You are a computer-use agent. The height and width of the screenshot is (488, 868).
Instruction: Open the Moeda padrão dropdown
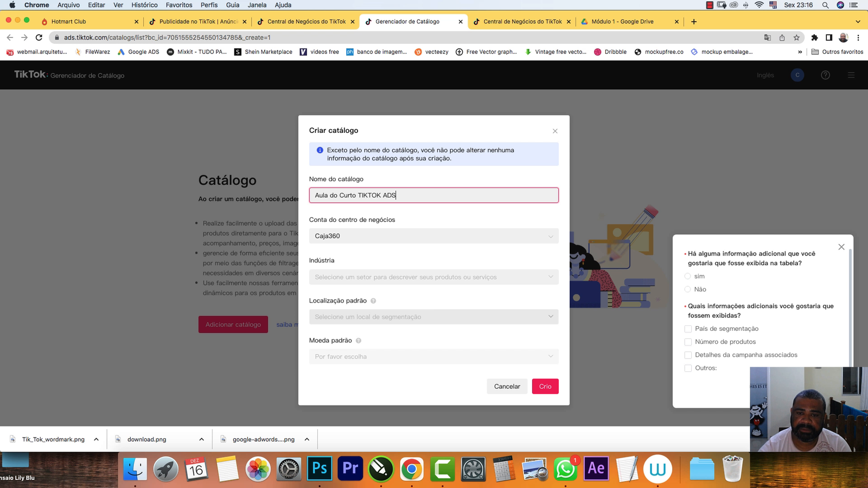[x=433, y=357]
